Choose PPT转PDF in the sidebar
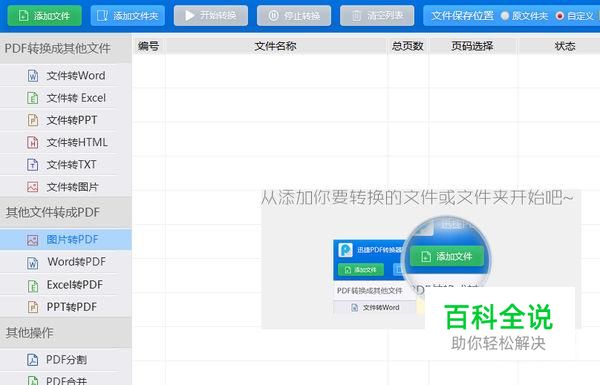 66,307
